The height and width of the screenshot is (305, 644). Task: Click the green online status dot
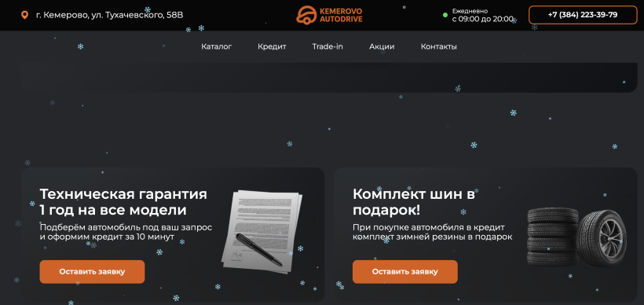[445, 15]
